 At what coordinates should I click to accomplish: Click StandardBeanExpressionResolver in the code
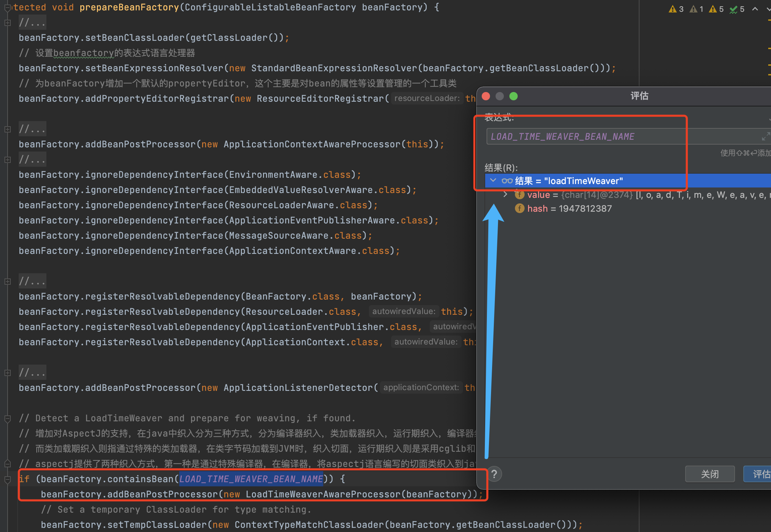(x=334, y=68)
